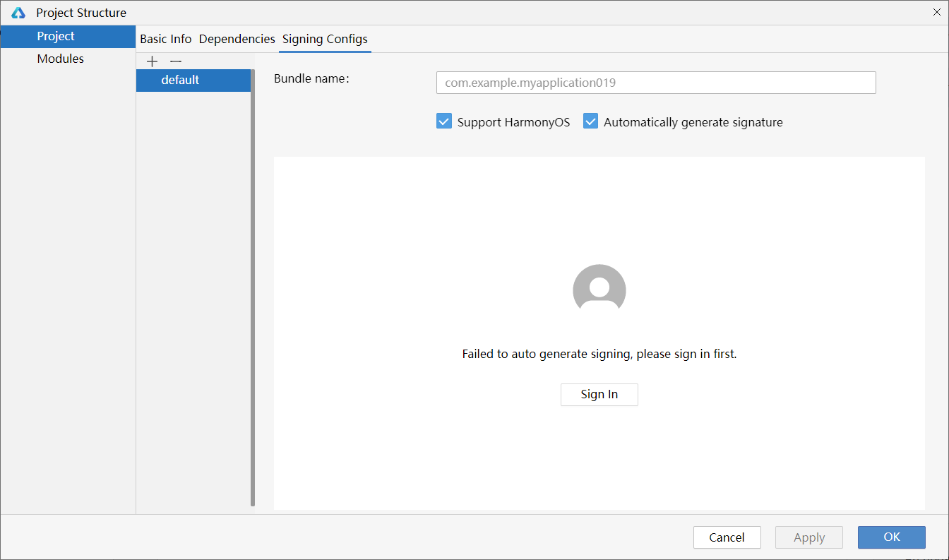This screenshot has height=560, width=949.
Task: Select Modules in the left sidebar
Action: (x=68, y=59)
